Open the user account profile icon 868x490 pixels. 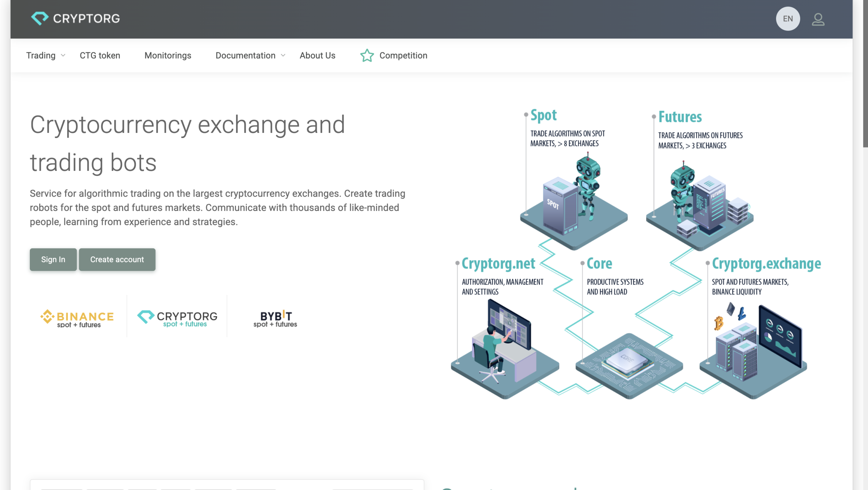point(818,19)
